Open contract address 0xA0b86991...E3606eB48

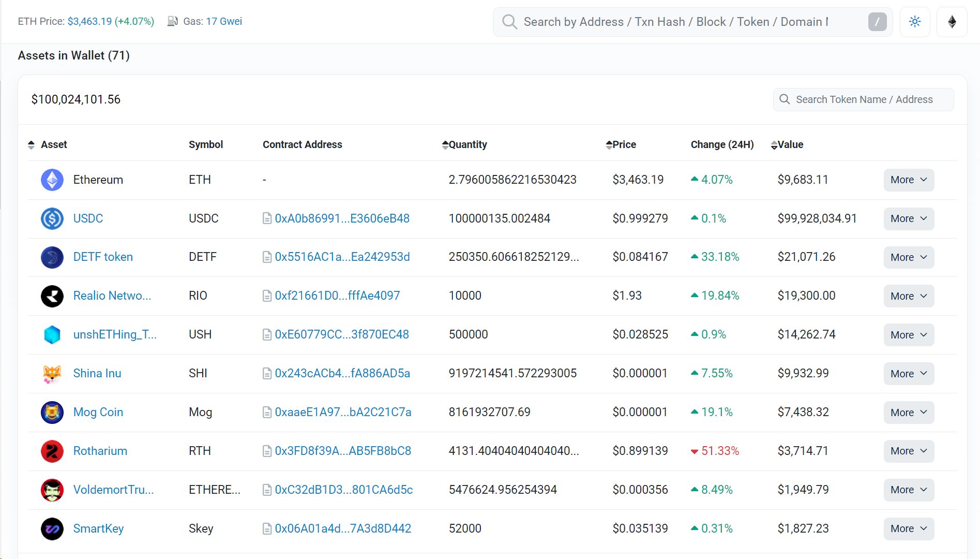pyautogui.click(x=342, y=218)
